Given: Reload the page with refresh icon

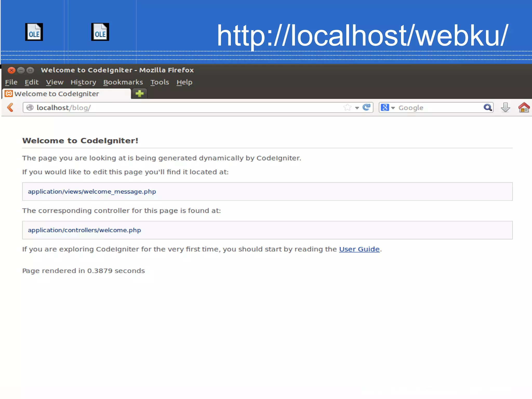Looking at the screenshot, I should 366,107.
